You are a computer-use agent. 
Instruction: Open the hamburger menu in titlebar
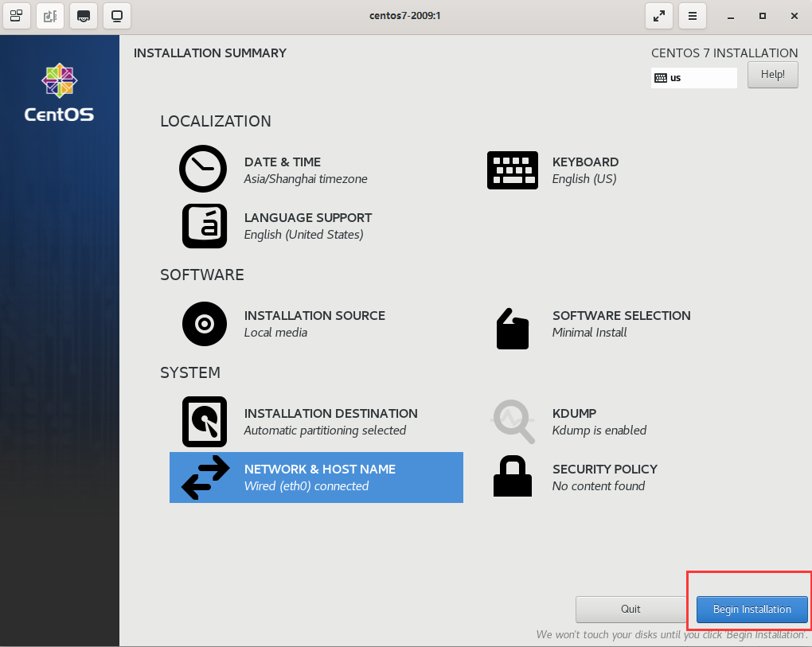pyautogui.click(x=693, y=16)
